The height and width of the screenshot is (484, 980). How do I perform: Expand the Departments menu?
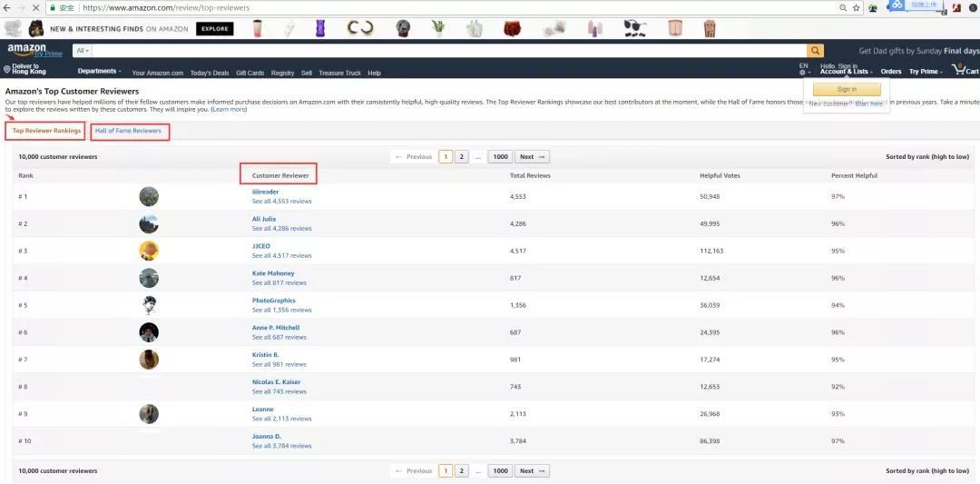[x=100, y=72]
